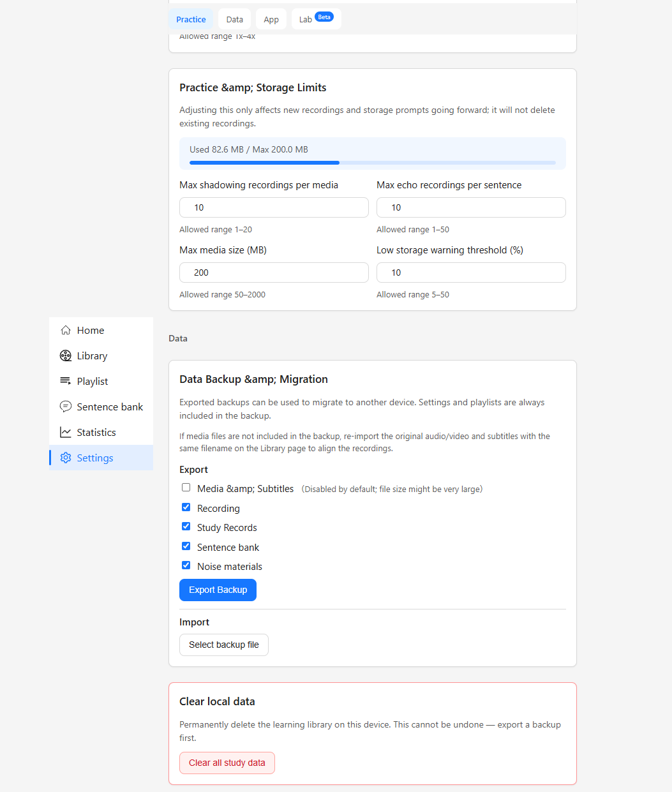
Task: Uncheck the Sentence bank export checkbox
Action: click(x=186, y=546)
